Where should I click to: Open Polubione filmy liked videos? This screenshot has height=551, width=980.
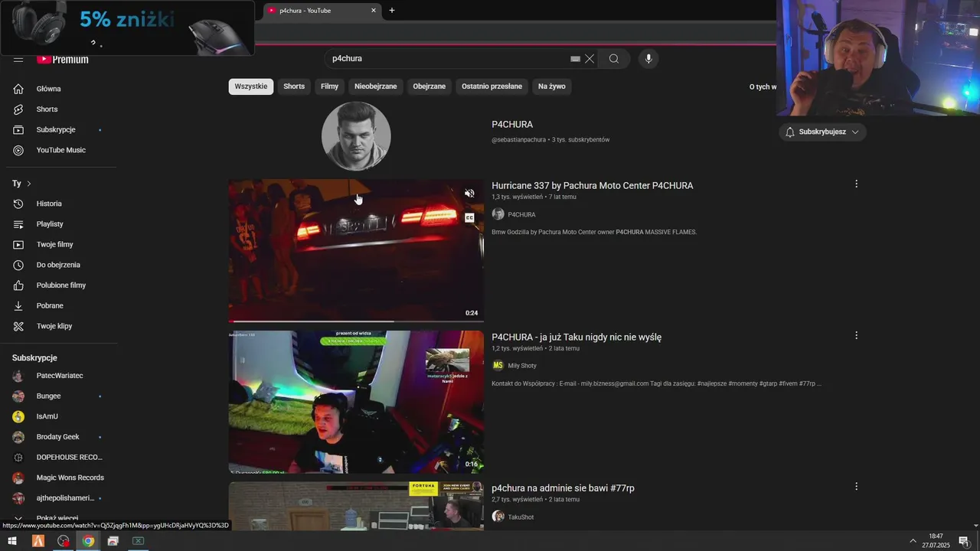[61, 285]
